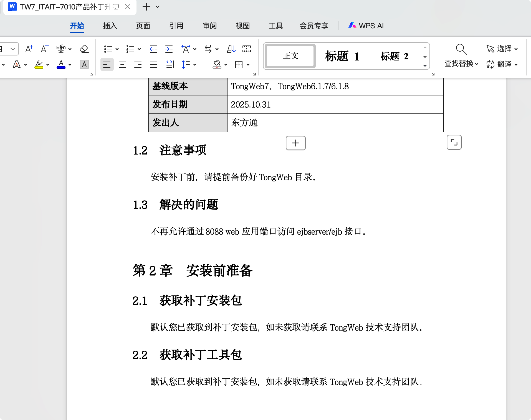Screen dimensions: 531x420
Task: Decrease font size with A- icon
Action: (x=45, y=49)
